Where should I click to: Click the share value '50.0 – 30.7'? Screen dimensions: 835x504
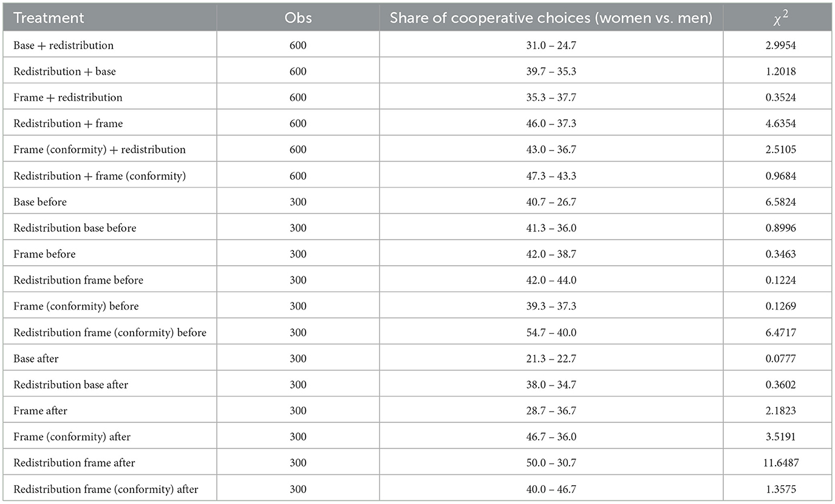551,463
